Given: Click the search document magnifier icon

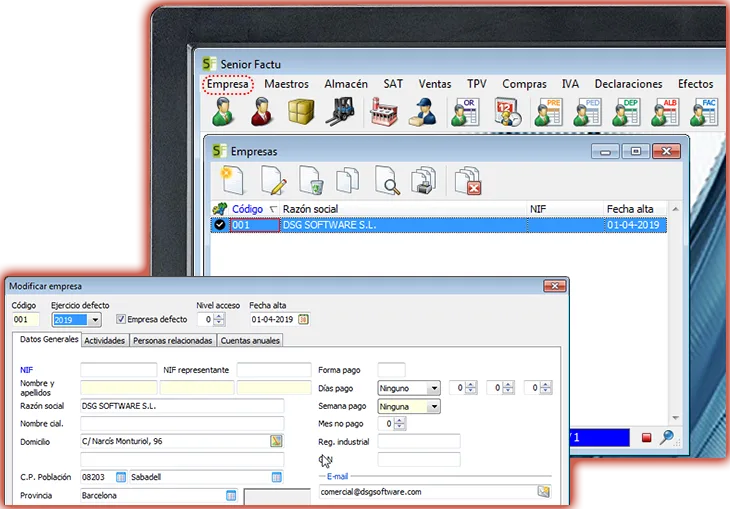Looking at the screenshot, I should (387, 180).
